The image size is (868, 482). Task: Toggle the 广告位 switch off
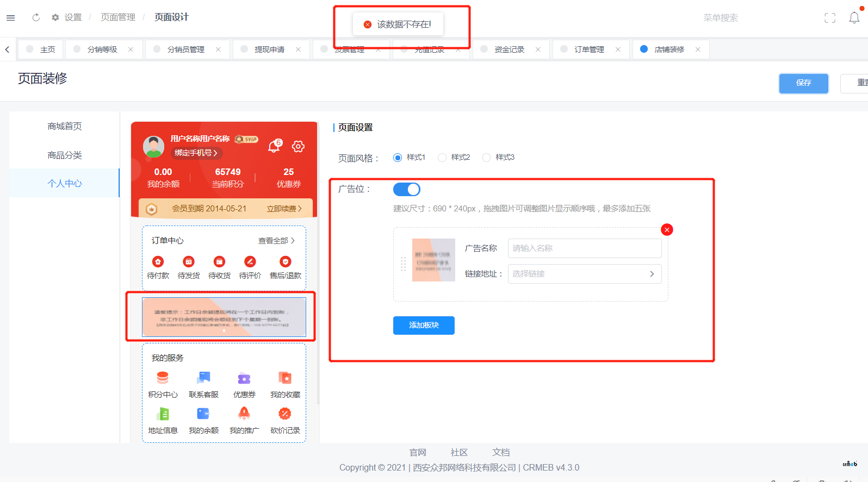(407, 189)
